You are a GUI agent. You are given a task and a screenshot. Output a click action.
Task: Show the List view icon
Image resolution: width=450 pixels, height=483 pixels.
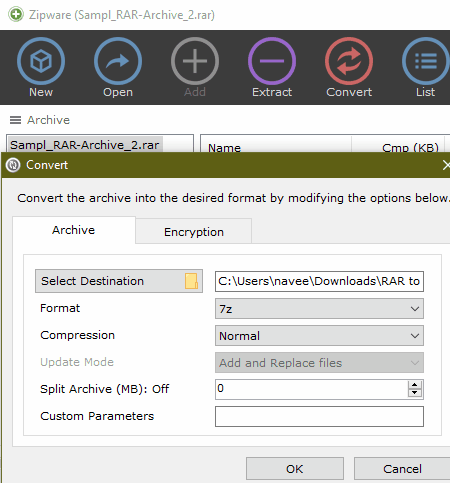426,61
